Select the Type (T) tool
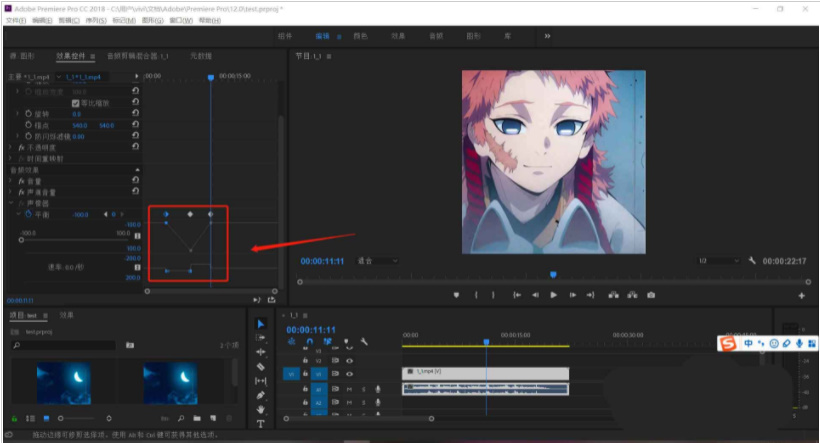Viewport: 820px width, 443px height. (261, 424)
